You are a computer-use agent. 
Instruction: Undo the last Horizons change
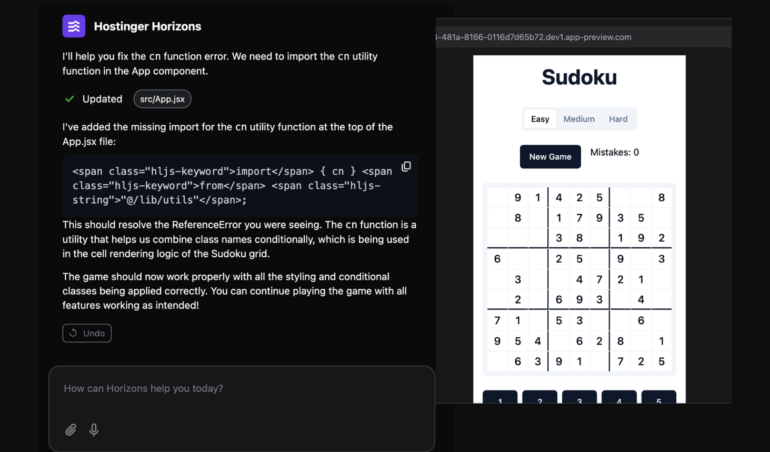tap(87, 333)
